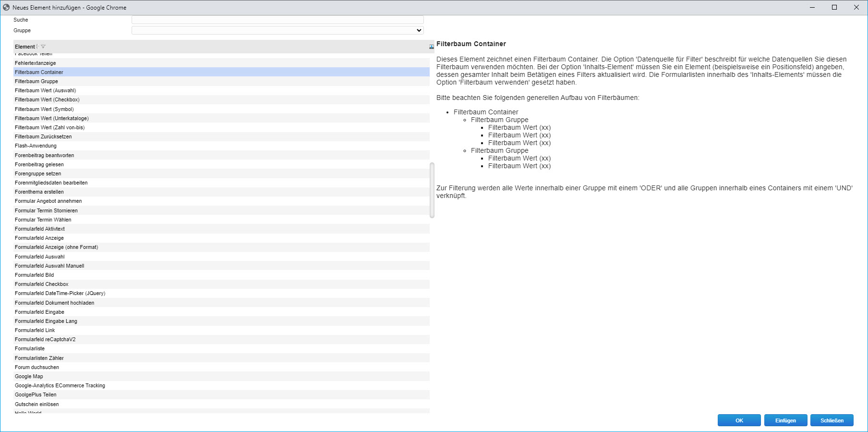Click the filter funnel icon beside Element
This screenshot has width=868, height=432.
(43, 47)
